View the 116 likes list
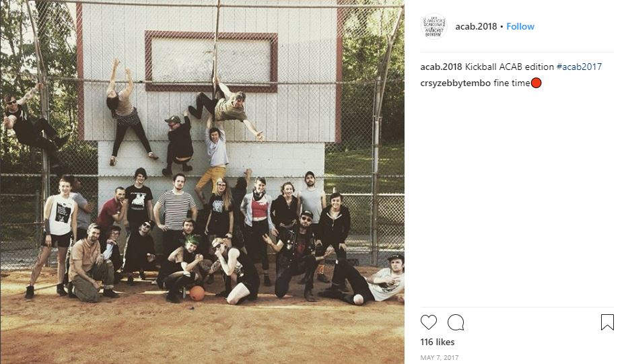Image resolution: width=624 pixels, height=364 pixels. point(438,342)
